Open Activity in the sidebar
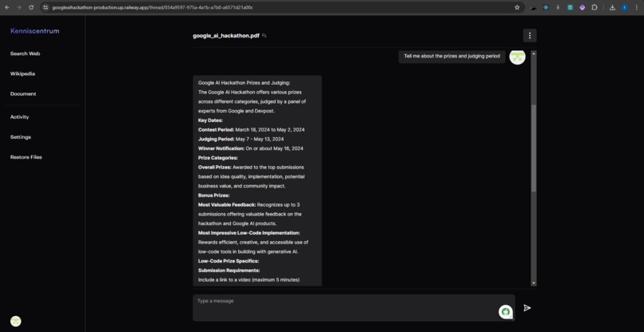644x332 pixels. (x=20, y=117)
